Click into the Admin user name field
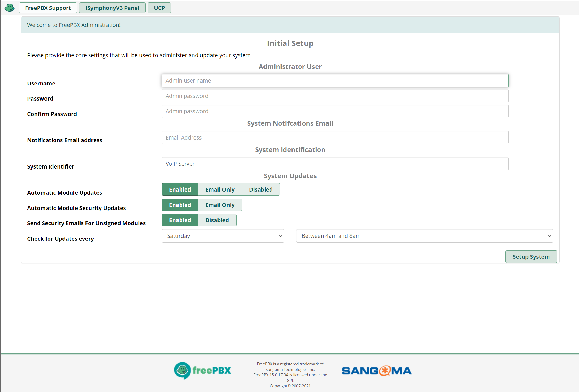The width and height of the screenshot is (579, 392). 335,80
